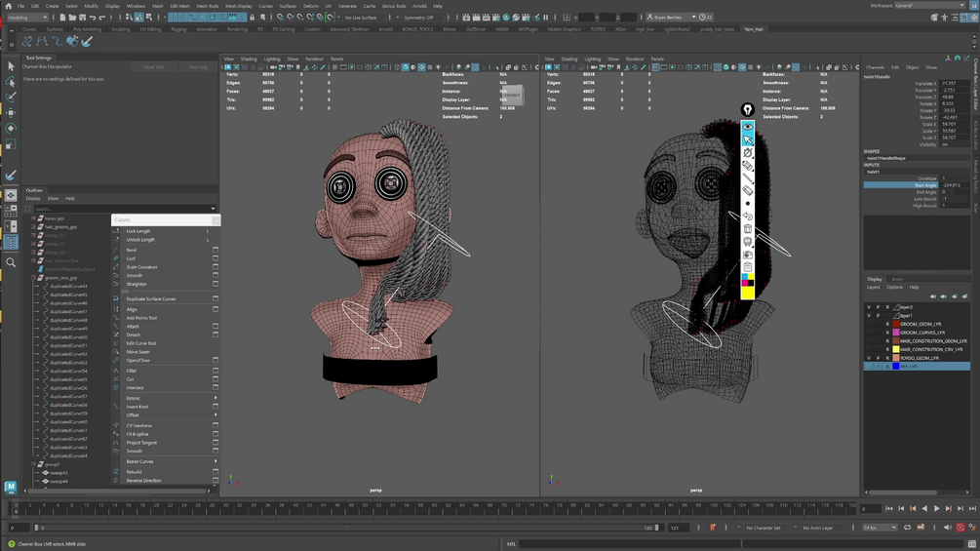This screenshot has width=980, height=551.
Task: Choose the Paint selection tool in toolbox
Action: [x=11, y=97]
